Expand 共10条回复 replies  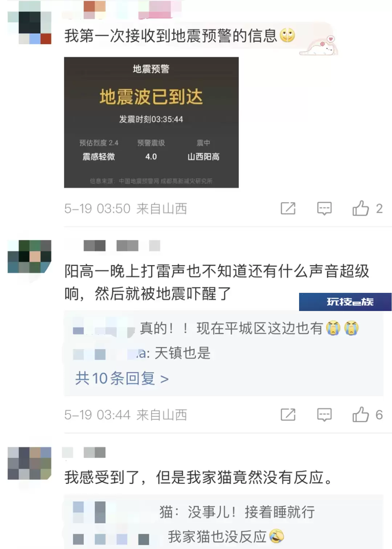tap(122, 379)
